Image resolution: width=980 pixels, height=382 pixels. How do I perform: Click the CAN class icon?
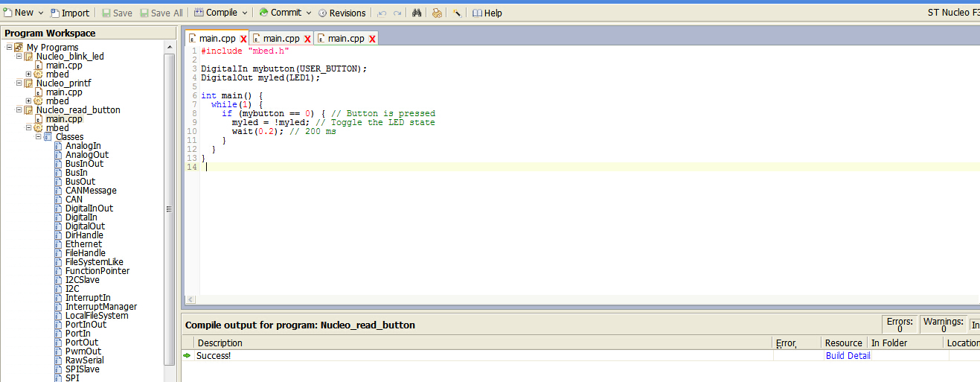(59, 200)
